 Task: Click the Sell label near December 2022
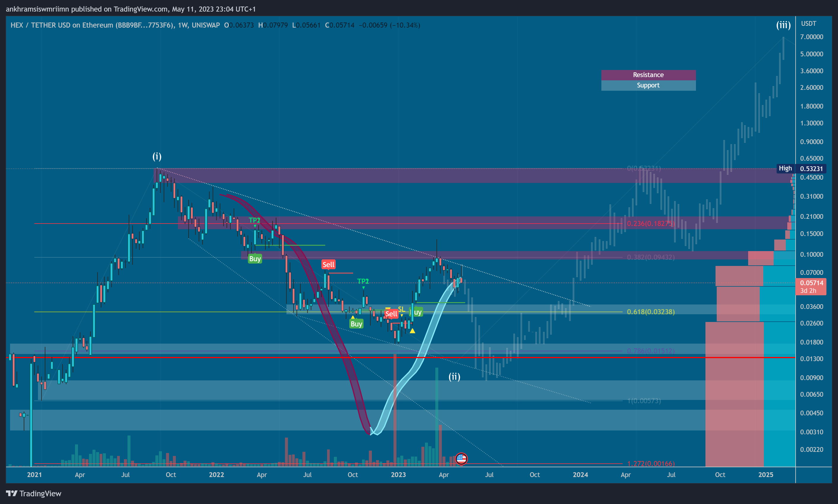pos(391,314)
